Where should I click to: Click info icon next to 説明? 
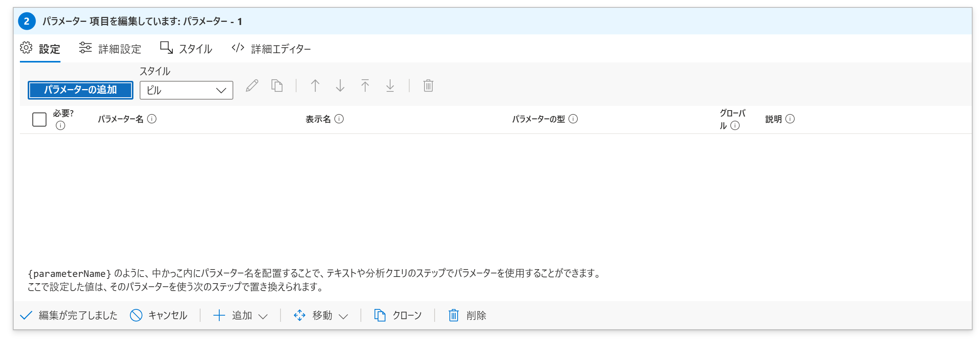tap(790, 119)
